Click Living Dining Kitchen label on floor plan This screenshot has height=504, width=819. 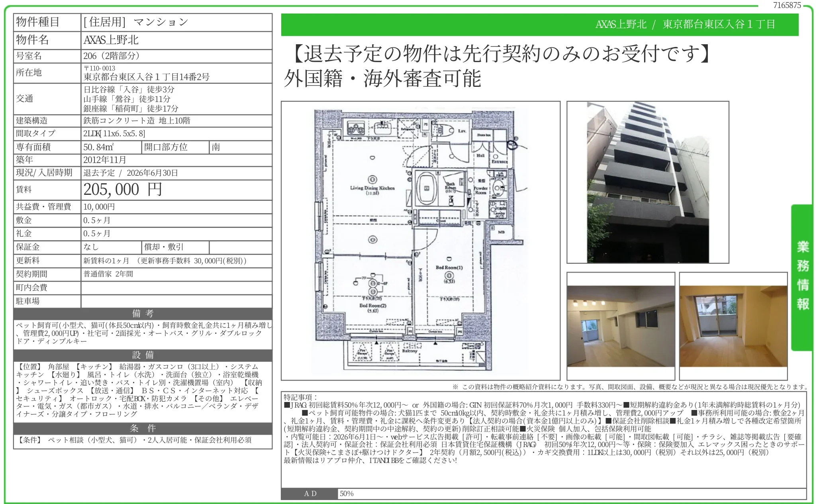click(372, 190)
